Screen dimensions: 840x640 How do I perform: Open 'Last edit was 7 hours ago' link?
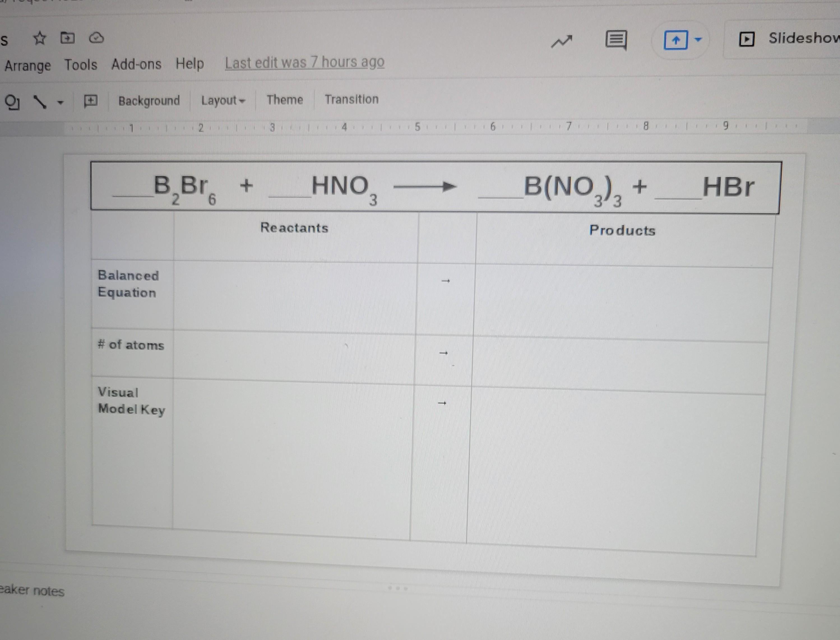pos(304,62)
